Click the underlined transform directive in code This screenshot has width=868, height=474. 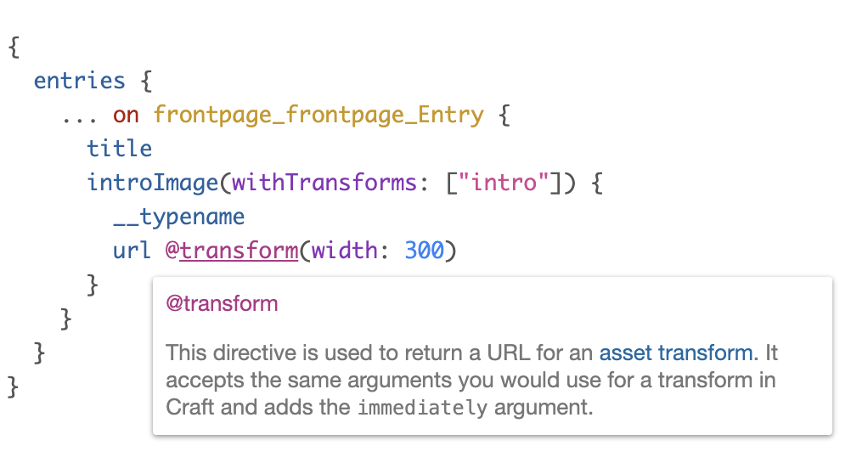click(x=239, y=251)
